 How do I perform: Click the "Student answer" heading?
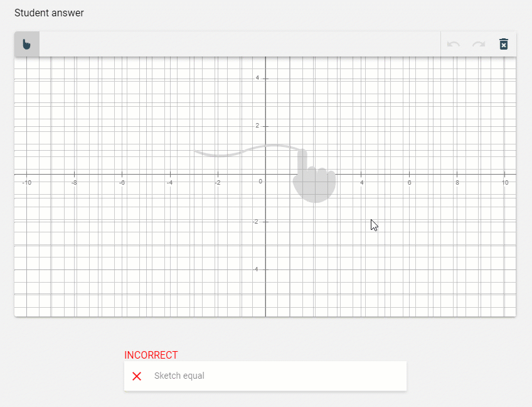(49, 13)
